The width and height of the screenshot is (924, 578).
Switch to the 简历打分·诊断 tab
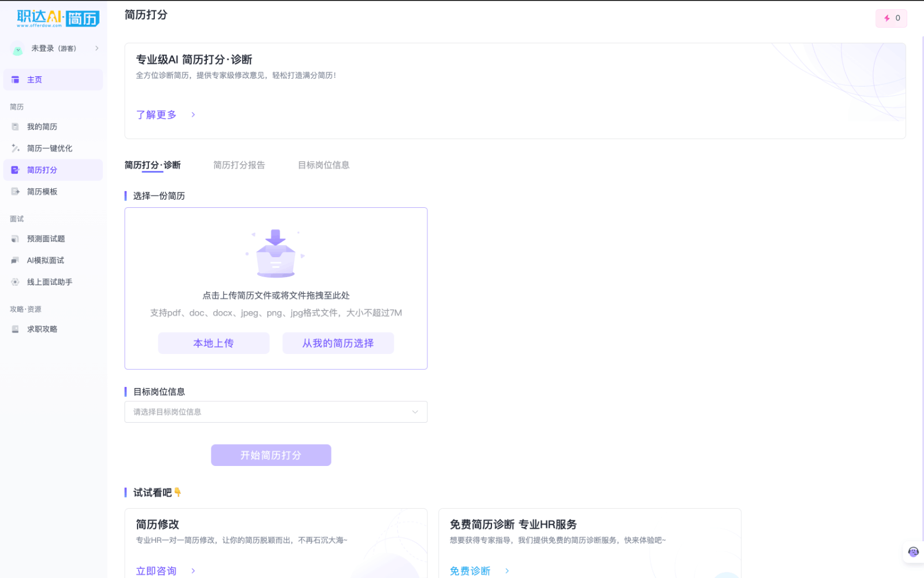pos(152,165)
